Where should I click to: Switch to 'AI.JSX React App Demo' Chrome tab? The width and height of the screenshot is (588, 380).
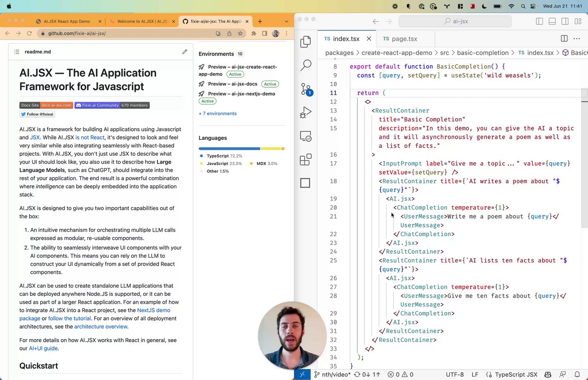tap(67, 21)
